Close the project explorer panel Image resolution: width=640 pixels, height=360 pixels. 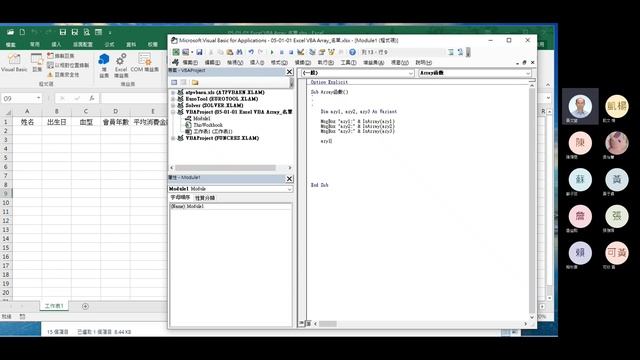289,72
